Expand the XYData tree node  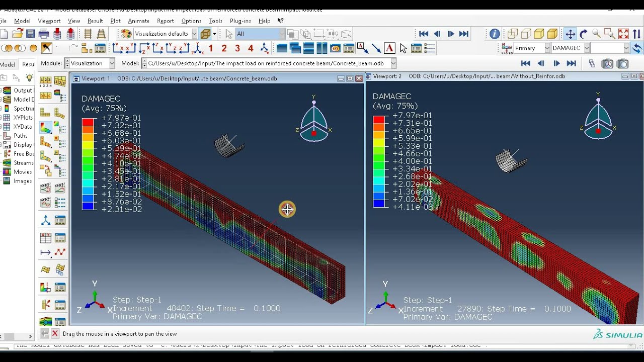(x=2, y=127)
